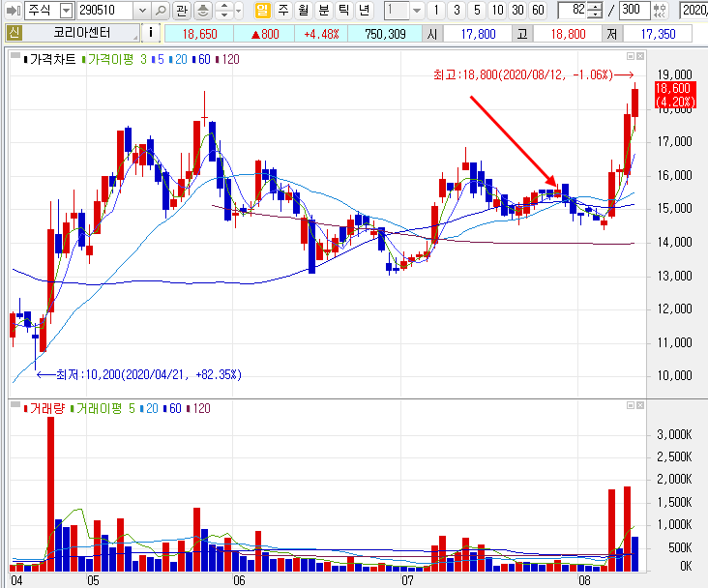The image size is (708, 588).
Task: Click the price change ▲800
Action: (264, 34)
